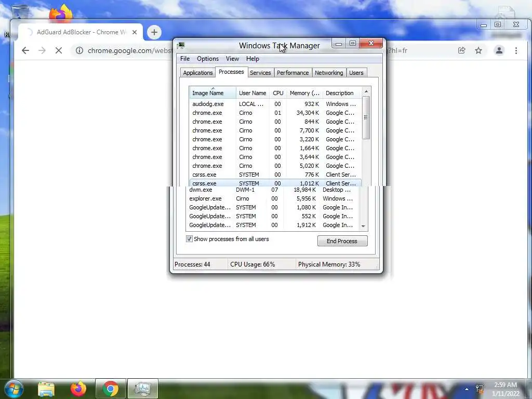
Task: Select GoogleUpdate using 1,912 K
Action: pyautogui.click(x=272, y=225)
